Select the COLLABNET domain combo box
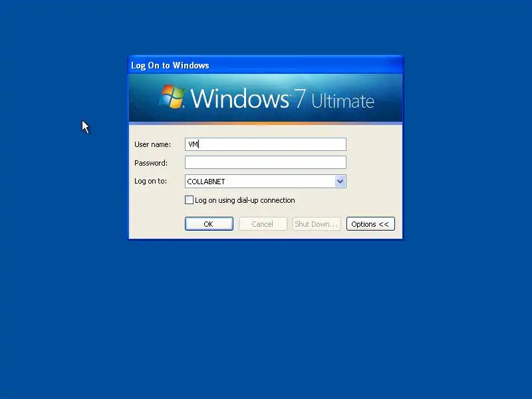The width and height of the screenshot is (532, 399). [x=265, y=181]
